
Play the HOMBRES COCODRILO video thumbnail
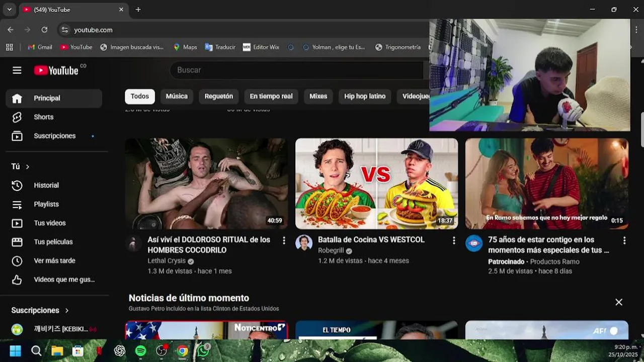206,184
